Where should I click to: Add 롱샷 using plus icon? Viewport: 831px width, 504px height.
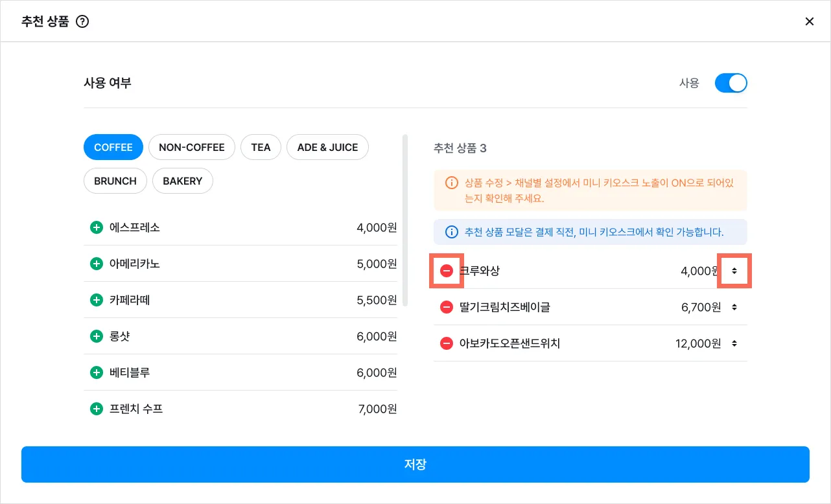97,336
